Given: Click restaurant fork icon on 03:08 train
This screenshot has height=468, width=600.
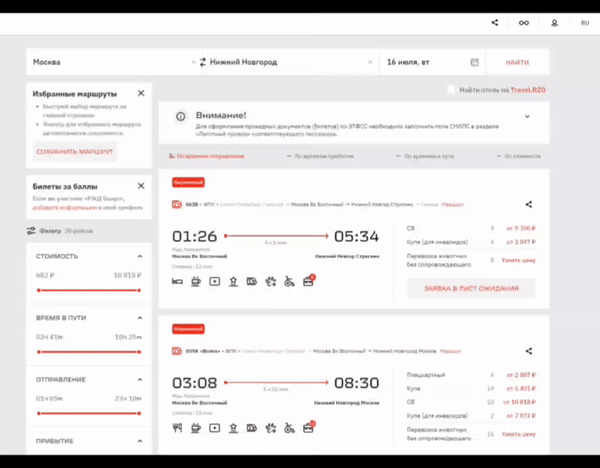Looking at the screenshot, I should click(177, 428).
